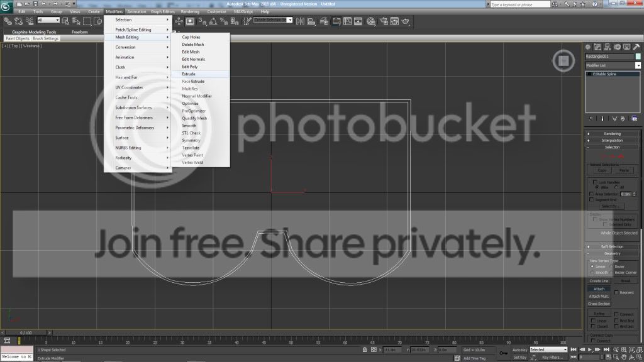Click the Rectangle001 object color swatch

click(638, 56)
